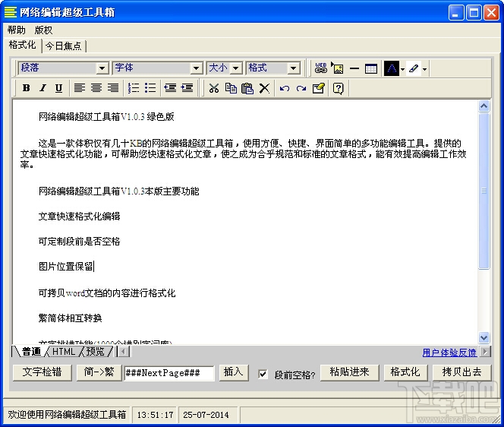504x427 pixels.
Task: Insert an image via picture icon
Action: pos(338,68)
